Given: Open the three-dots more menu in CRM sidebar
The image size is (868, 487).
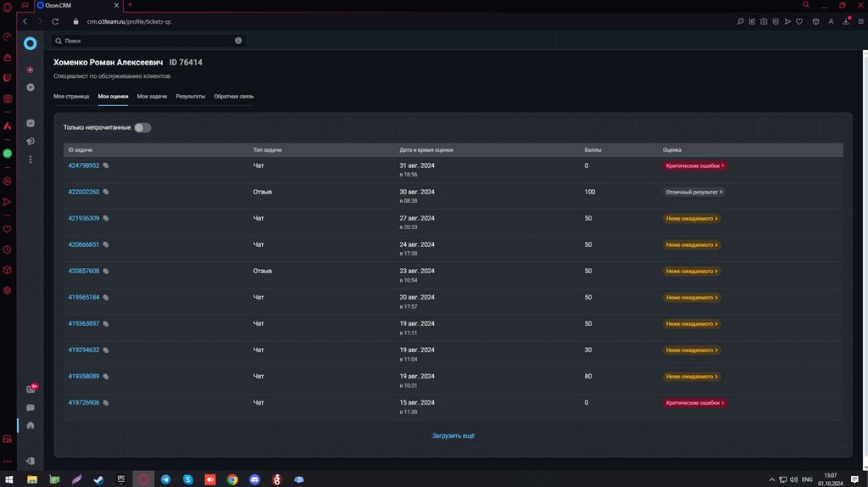Looking at the screenshot, I should (x=31, y=160).
